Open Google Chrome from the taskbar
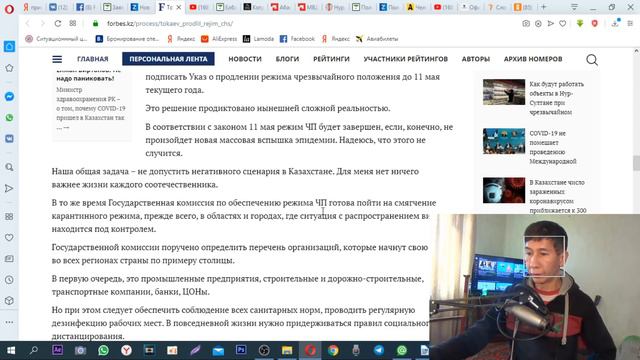Image resolution: width=640 pixels, height=360 pixels. pos(333,350)
